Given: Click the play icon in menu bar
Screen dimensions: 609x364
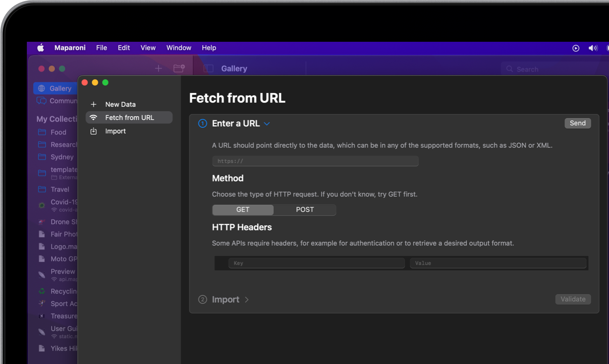Looking at the screenshot, I should [x=576, y=48].
